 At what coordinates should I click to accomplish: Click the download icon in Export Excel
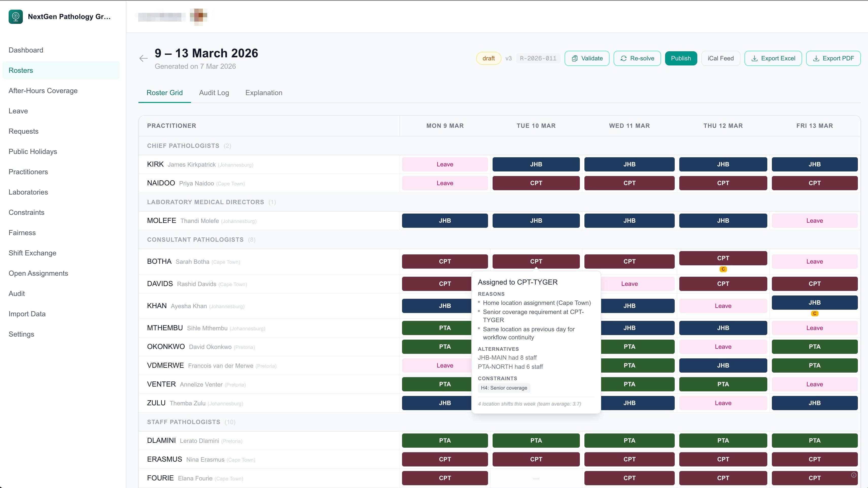point(754,58)
